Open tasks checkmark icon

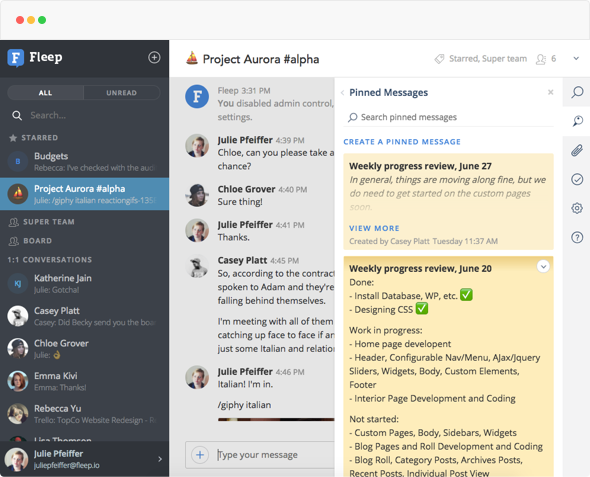point(577,179)
